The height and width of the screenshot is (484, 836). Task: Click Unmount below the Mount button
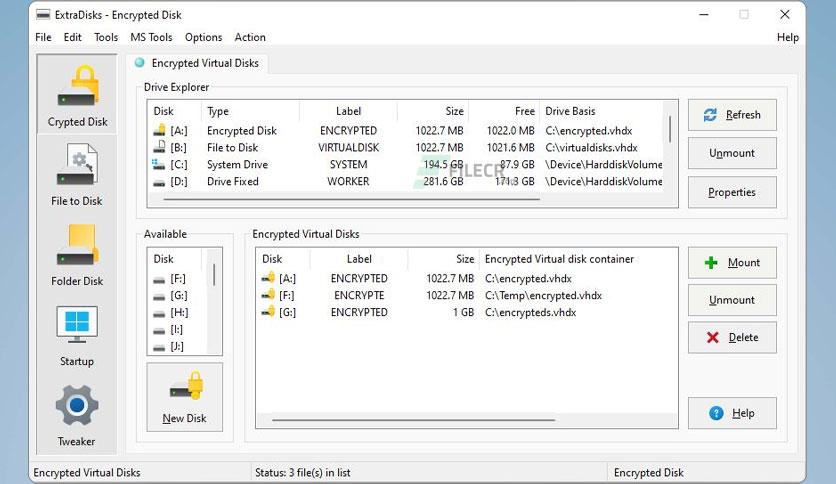coord(732,300)
